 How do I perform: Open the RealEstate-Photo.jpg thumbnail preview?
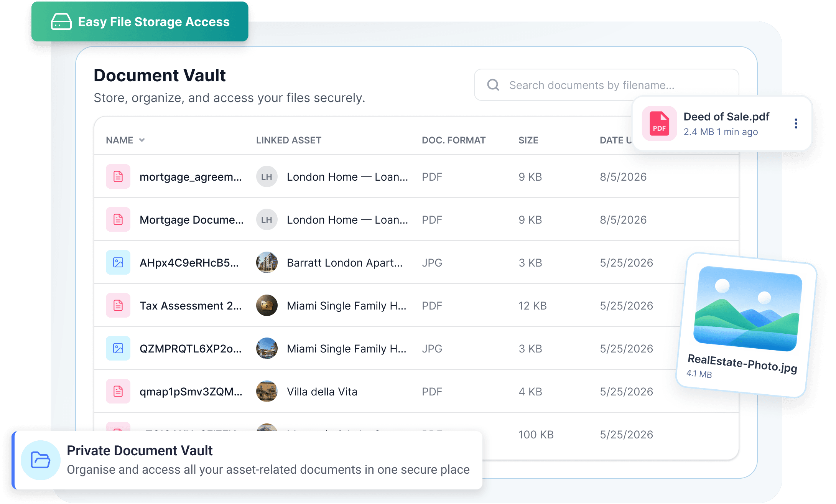coord(748,308)
